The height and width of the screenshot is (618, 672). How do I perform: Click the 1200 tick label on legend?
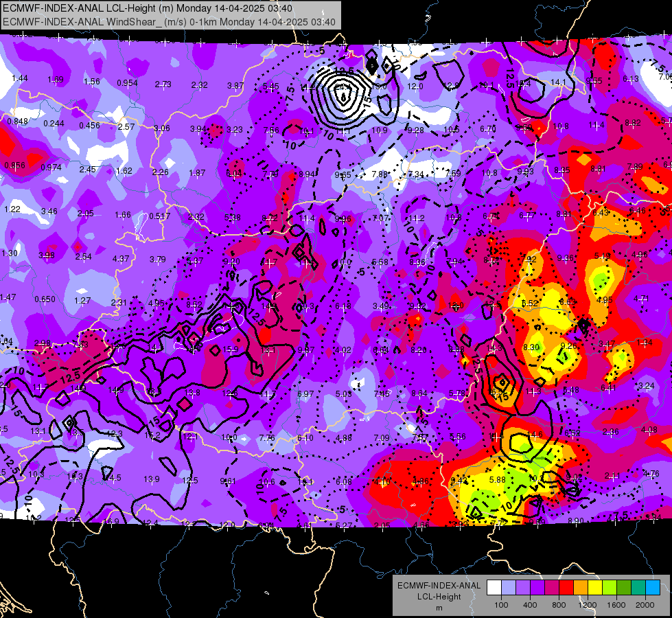(x=587, y=605)
